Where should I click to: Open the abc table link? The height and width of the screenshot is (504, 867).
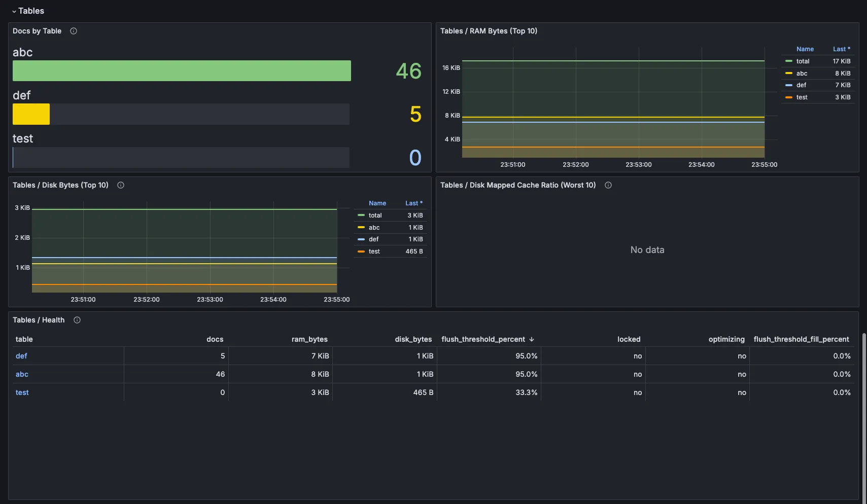click(x=22, y=374)
